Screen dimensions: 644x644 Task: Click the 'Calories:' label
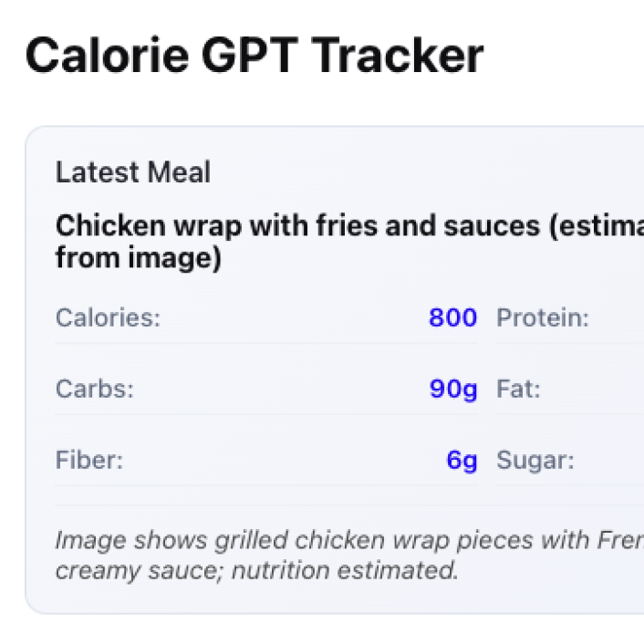(x=108, y=318)
